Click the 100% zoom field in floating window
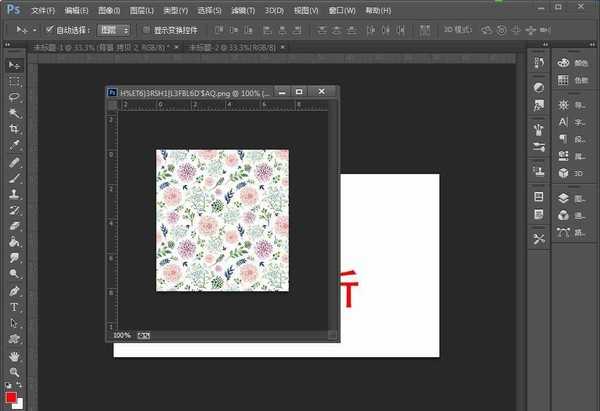 pos(122,335)
